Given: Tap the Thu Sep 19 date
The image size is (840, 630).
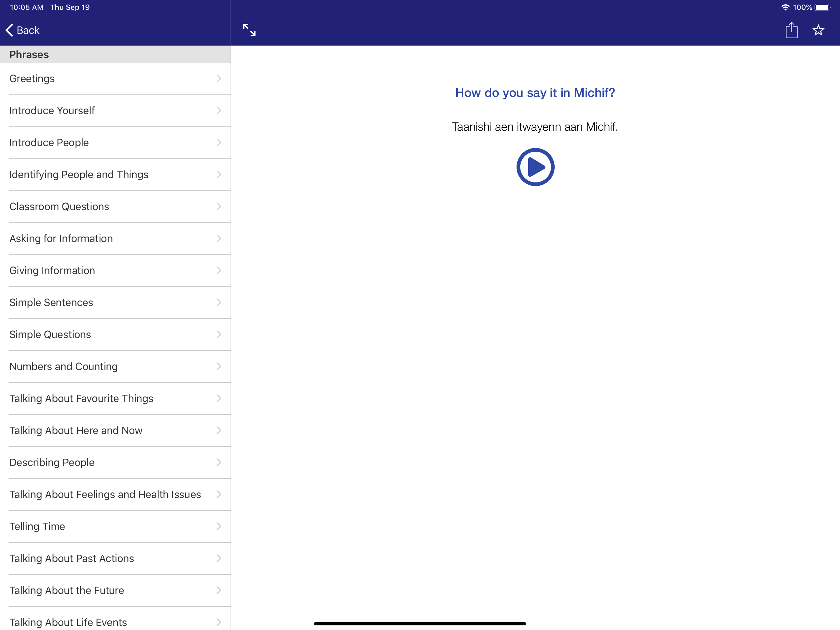Looking at the screenshot, I should coord(70,7).
